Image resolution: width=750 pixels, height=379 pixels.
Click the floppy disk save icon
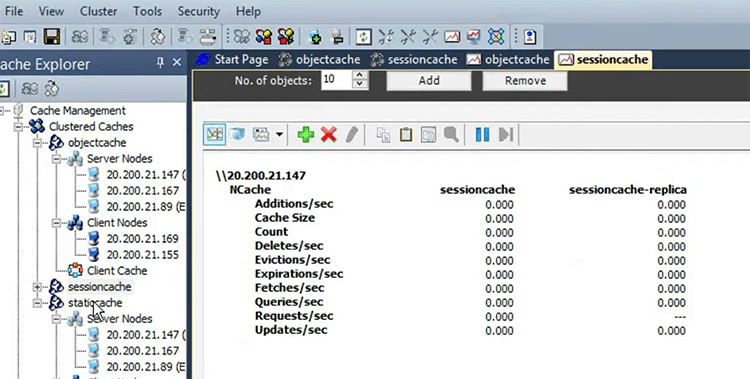(x=52, y=37)
